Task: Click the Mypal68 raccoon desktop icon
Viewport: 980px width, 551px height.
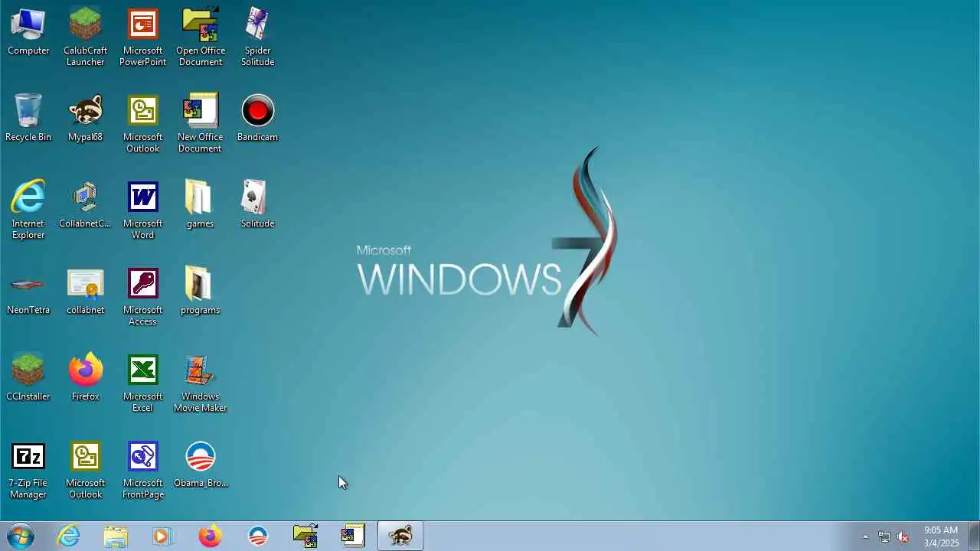Action: pos(85,118)
